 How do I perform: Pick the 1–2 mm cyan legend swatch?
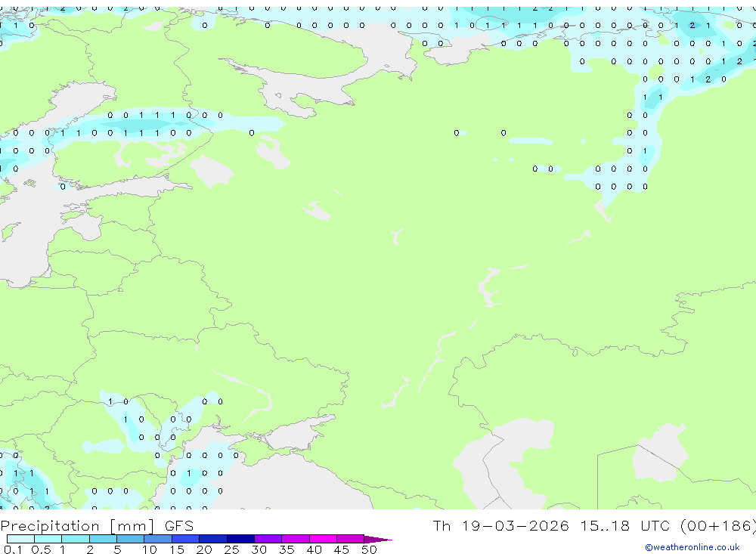(x=76, y=539)
